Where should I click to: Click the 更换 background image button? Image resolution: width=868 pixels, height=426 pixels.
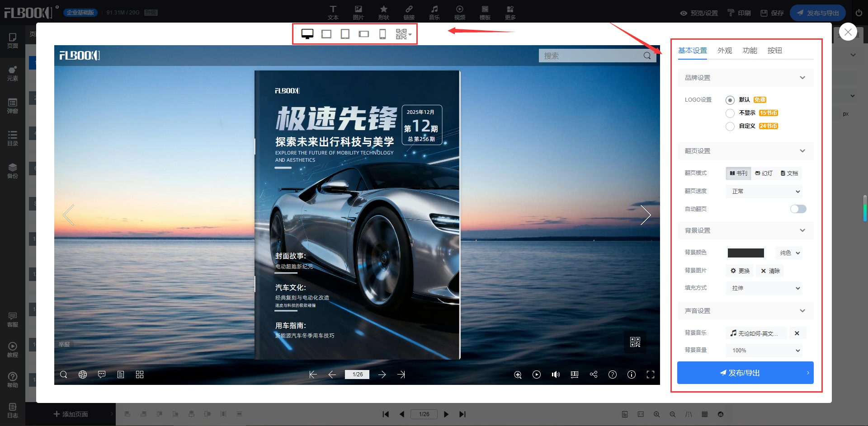point(740,271)
